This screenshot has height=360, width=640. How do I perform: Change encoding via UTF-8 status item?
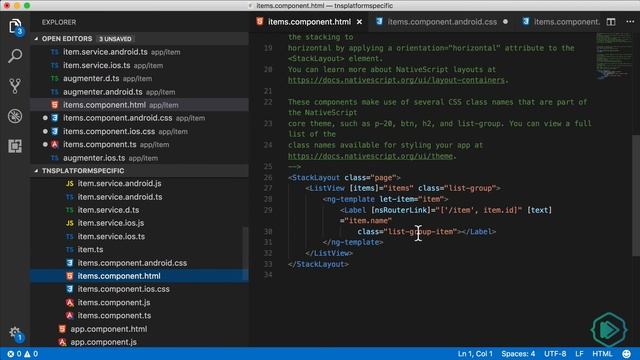point(555,354)
